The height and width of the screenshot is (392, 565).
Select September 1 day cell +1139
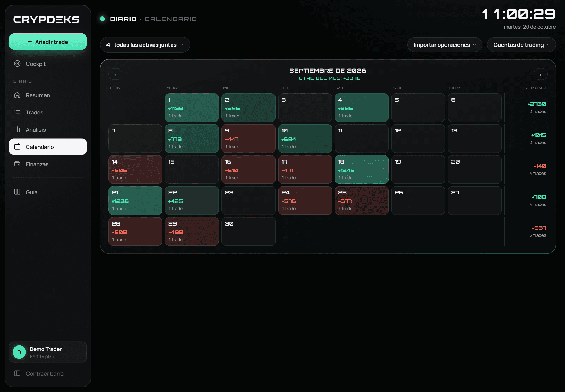tap(192, 108)
